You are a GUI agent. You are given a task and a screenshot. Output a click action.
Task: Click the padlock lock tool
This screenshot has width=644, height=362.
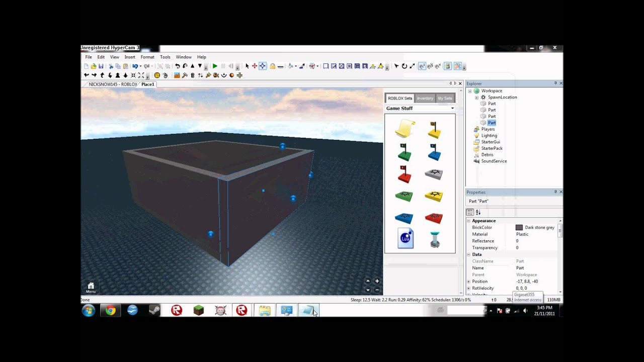(x=272, y=66)
